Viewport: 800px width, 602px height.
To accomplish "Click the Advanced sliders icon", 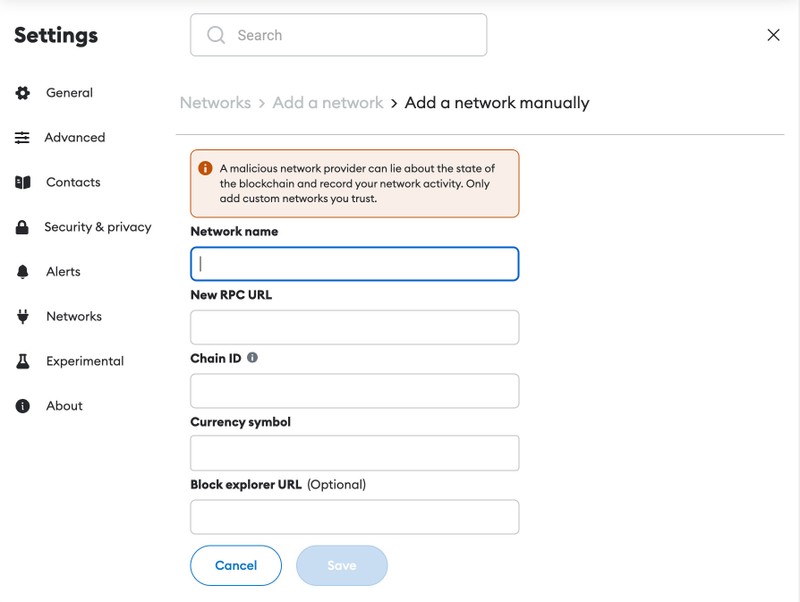I will pos(22,138).
